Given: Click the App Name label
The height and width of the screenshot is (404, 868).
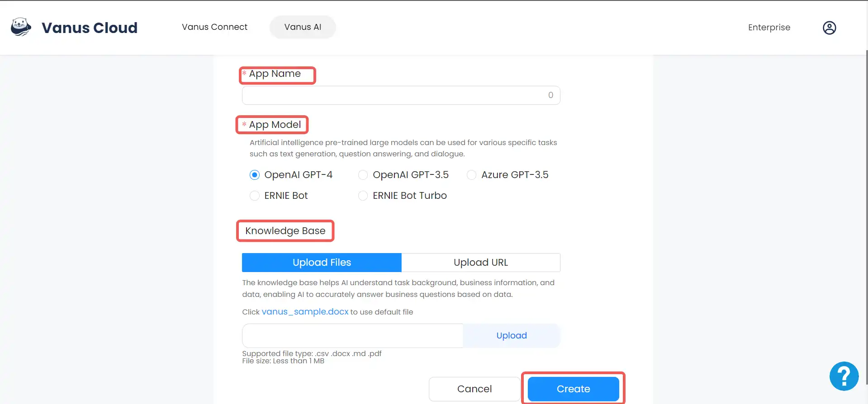Looking at the screenshot, I should [275, 74].
